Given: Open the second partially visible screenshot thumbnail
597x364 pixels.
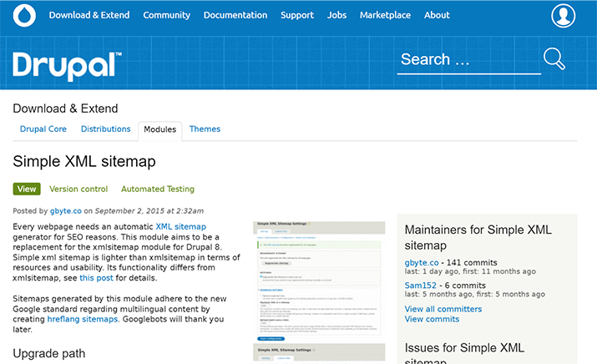Looking at the screenshot, I should coord(319,352).
